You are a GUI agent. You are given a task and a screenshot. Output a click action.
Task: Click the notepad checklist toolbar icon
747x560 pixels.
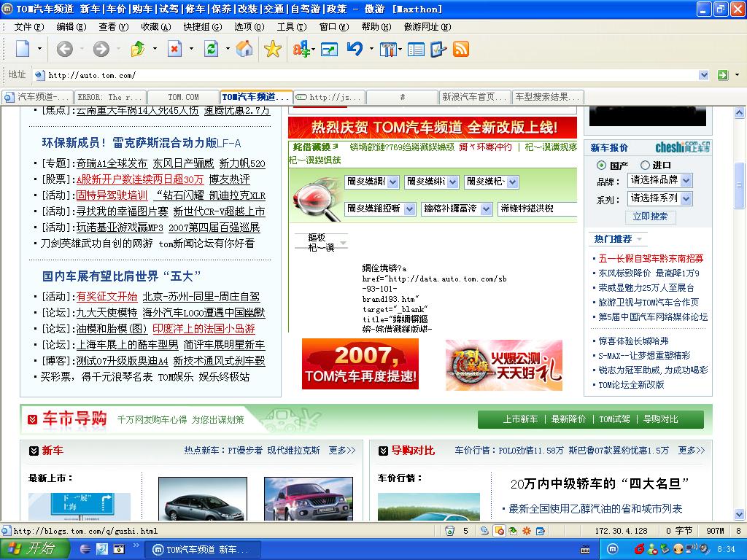(x=438, y=49)
